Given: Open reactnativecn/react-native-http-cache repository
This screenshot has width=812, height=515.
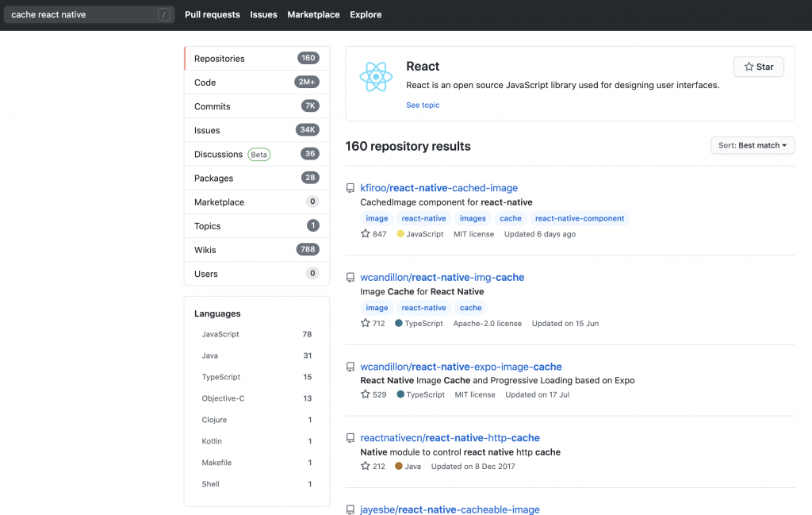Looking at the screenshot, I should 450,438.
